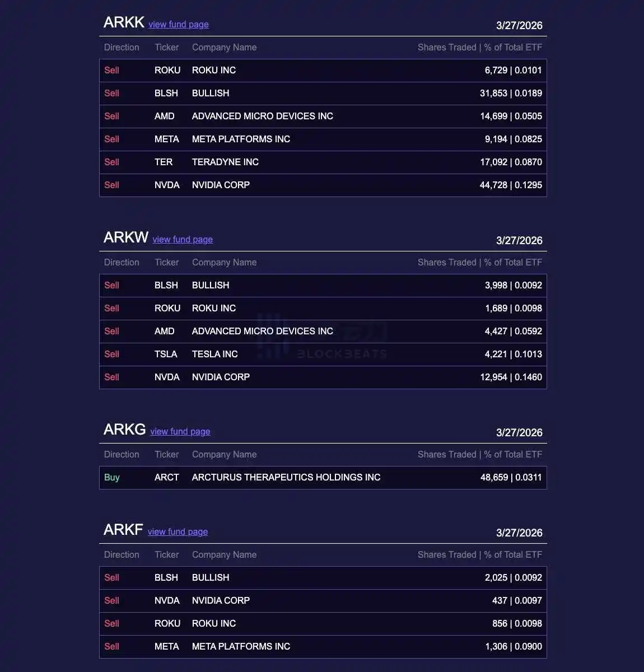Click Shares Traded header in ARKF table
Screen dimensions: 644x672
point(447,554)
